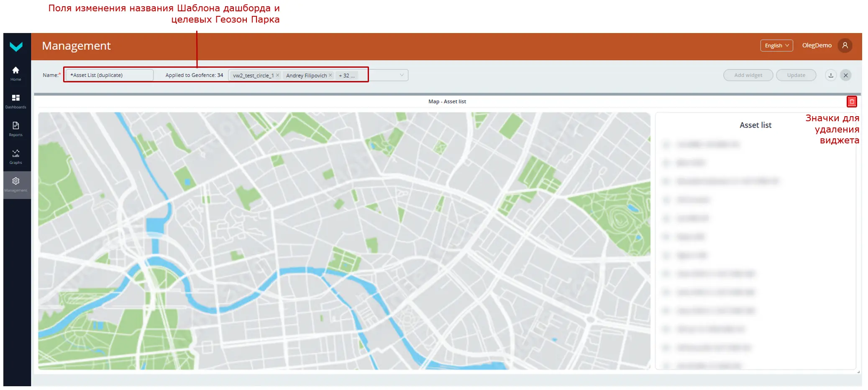
Task: Click the Add widget button
Action: coord(748,75)
